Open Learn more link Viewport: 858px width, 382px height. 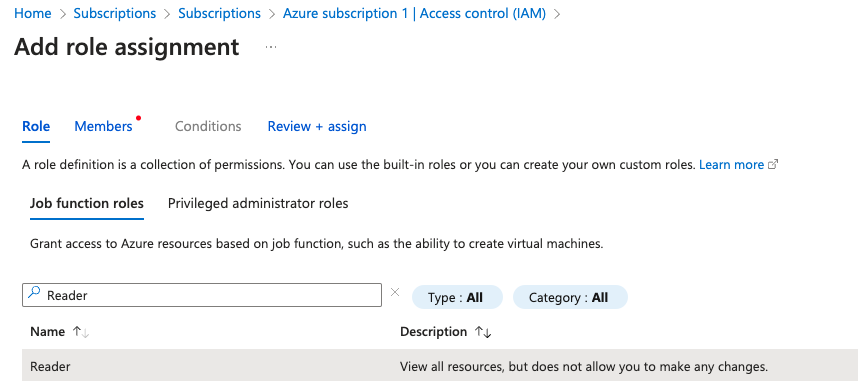(x=731, y=165)
